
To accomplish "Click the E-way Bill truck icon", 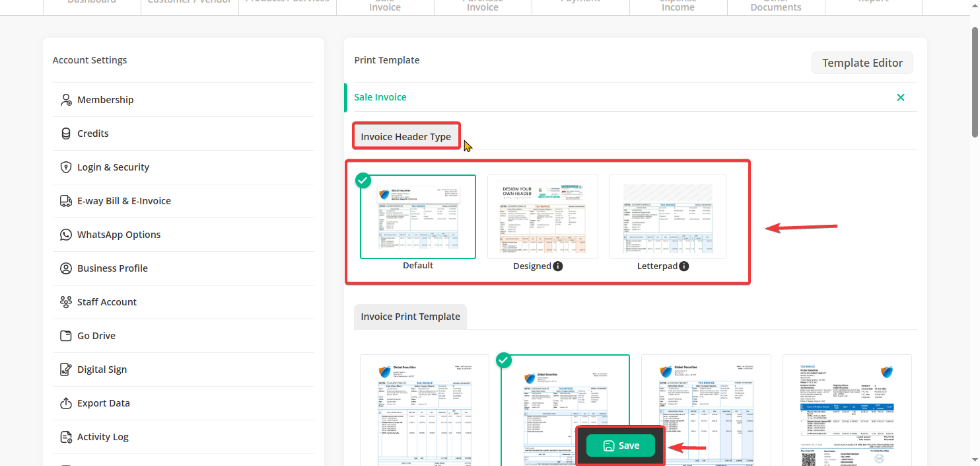I will (x=66, y=201).
